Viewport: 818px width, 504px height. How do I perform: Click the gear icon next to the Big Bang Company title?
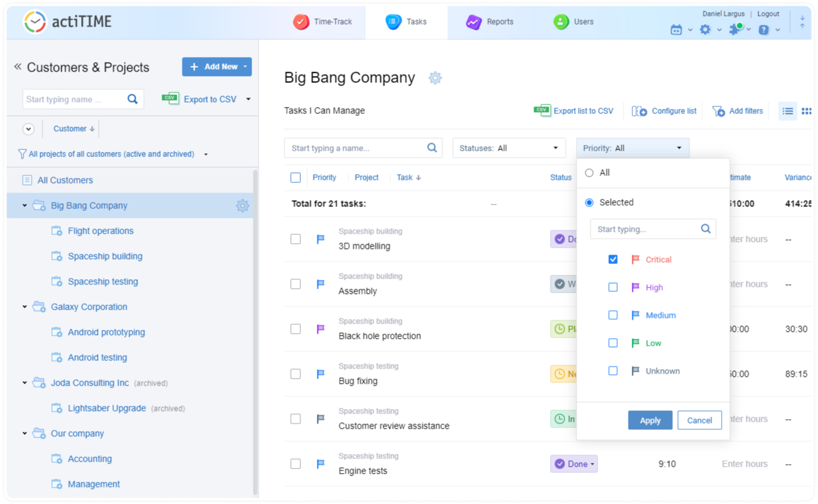click(435, 78)
